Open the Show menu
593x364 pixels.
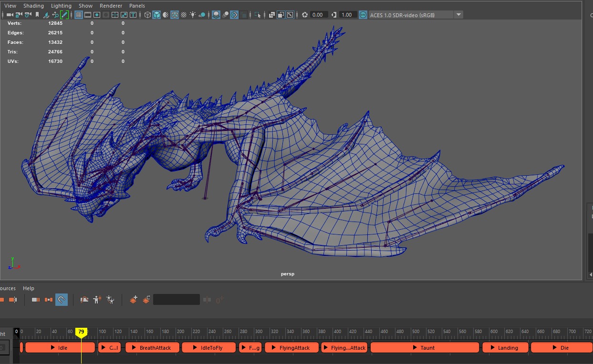[x=85, y=6]
